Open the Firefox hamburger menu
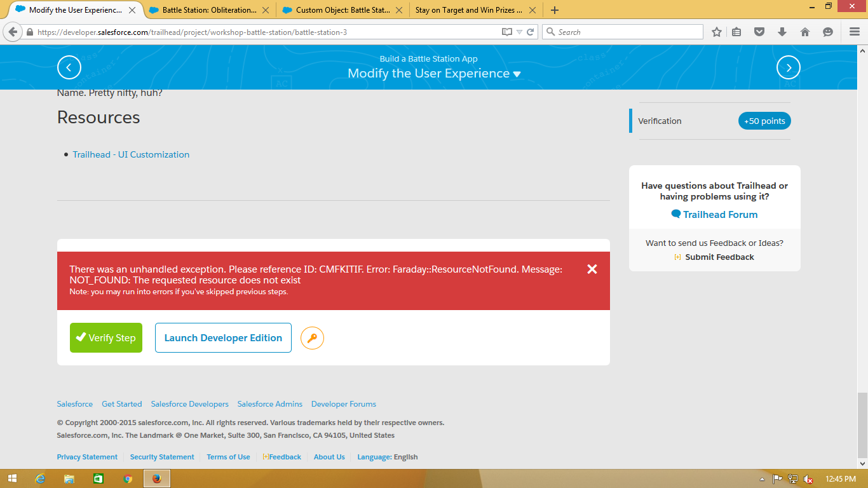 (855, 32)
